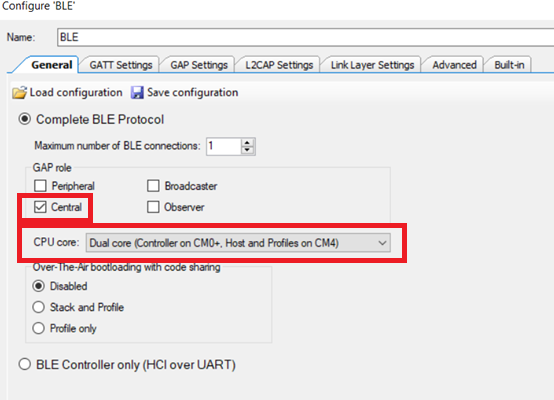
Task: Uncheck the Central GAP role checkbox
Action: tap(40, 207)
